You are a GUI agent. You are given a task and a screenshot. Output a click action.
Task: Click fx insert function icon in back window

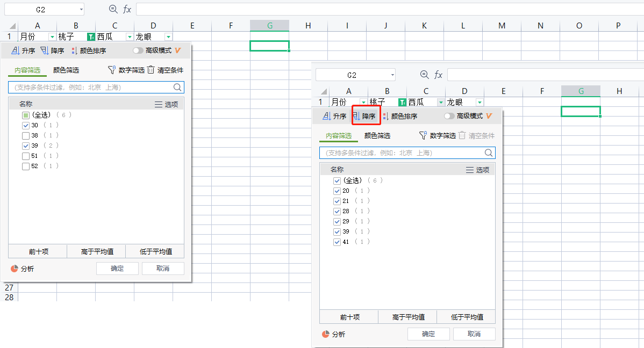click(x=127, y=9)
